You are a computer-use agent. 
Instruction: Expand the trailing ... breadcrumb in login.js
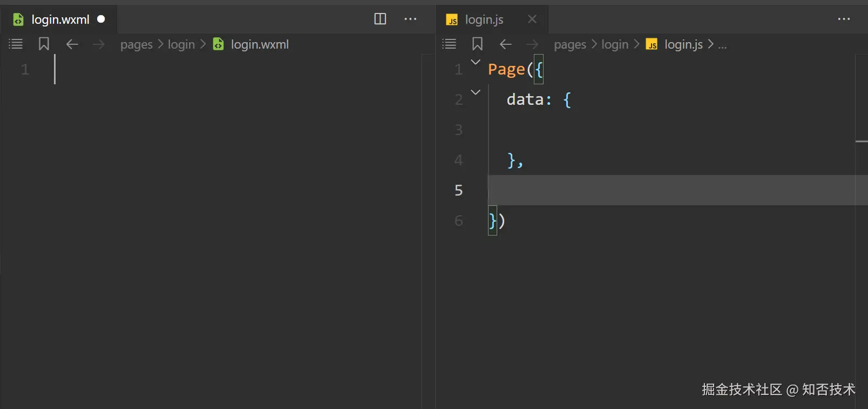(x=722, y=45)
